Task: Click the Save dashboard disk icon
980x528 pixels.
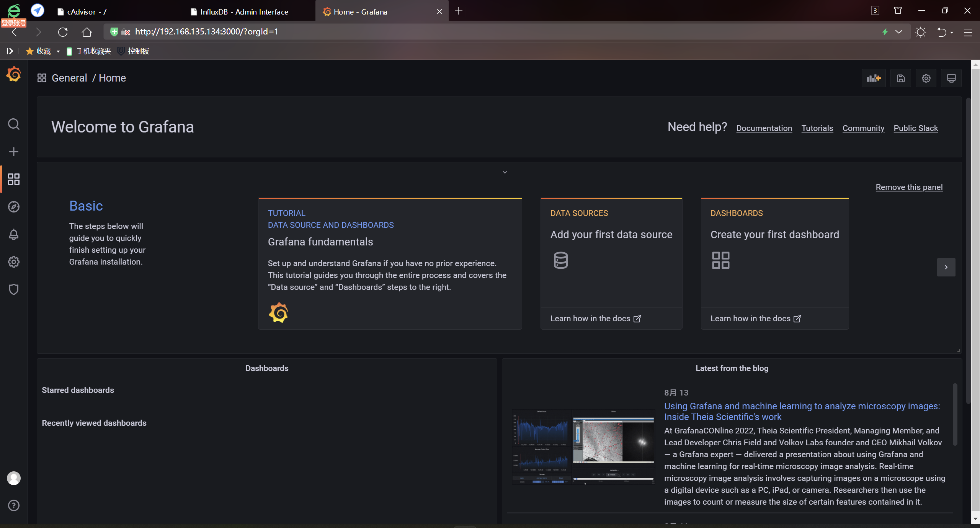Action: coord(901,78)
